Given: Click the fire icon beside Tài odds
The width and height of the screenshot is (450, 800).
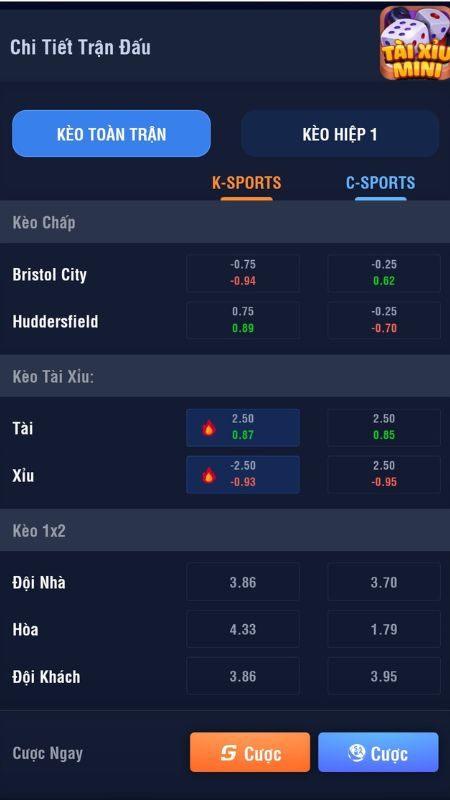Looking at the screenshot, I should click(209, 428).
